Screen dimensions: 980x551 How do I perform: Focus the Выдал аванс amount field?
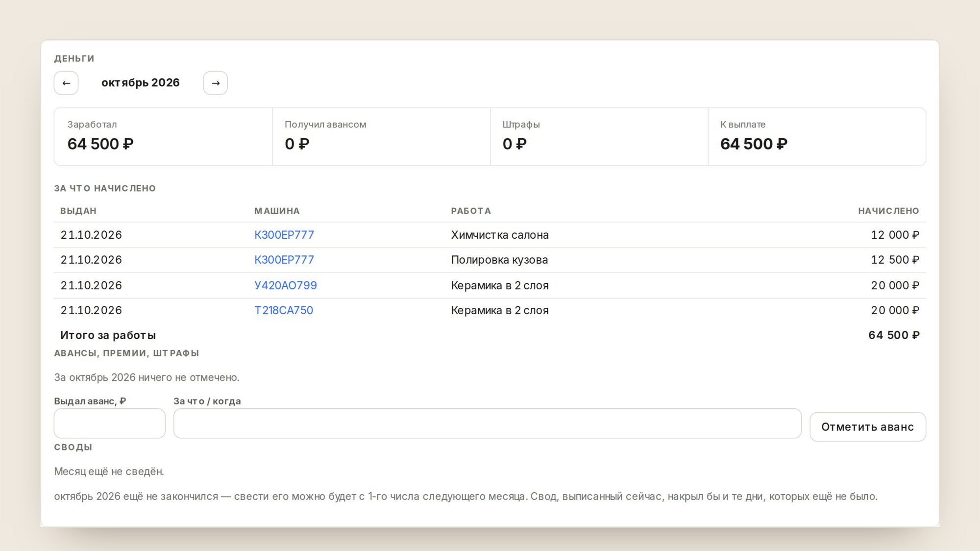tap(110, 424)
